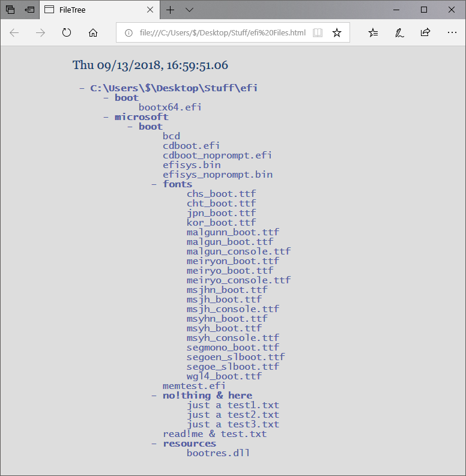This screenshot has height=476, width=466.
Task: Open the bcd file link
Action: 171,136
